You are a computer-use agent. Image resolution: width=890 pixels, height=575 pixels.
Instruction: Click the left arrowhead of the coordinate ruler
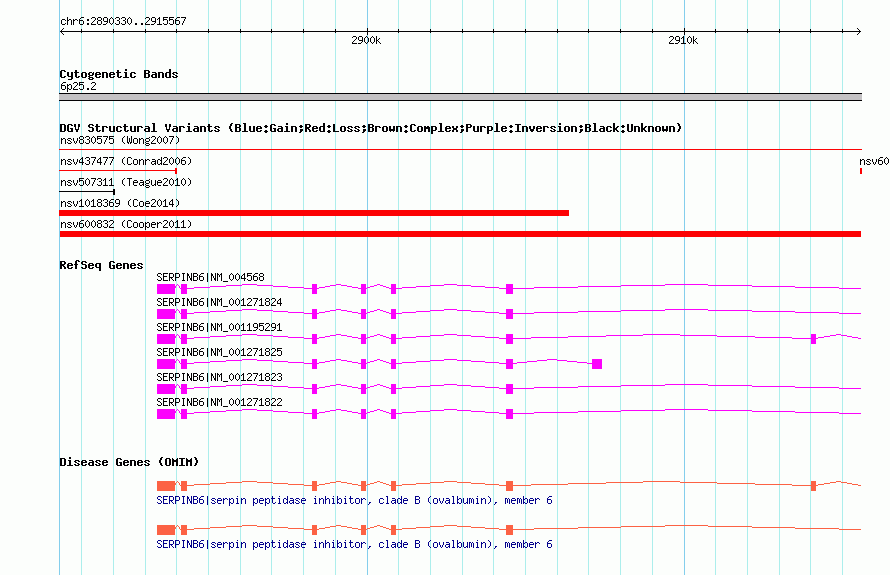62,31
